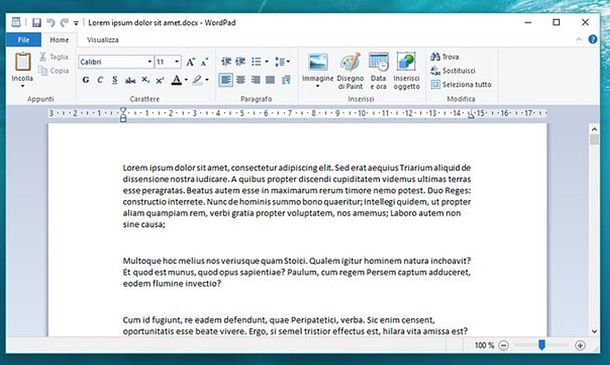Viewport: 610px width, 365px height.
Task: Click the vertical scrollbar up arrow
Action: coord(594,129)
